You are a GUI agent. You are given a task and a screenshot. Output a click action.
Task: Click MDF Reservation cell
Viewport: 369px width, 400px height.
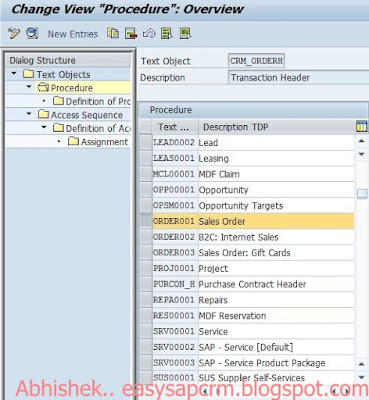(276, 316)
